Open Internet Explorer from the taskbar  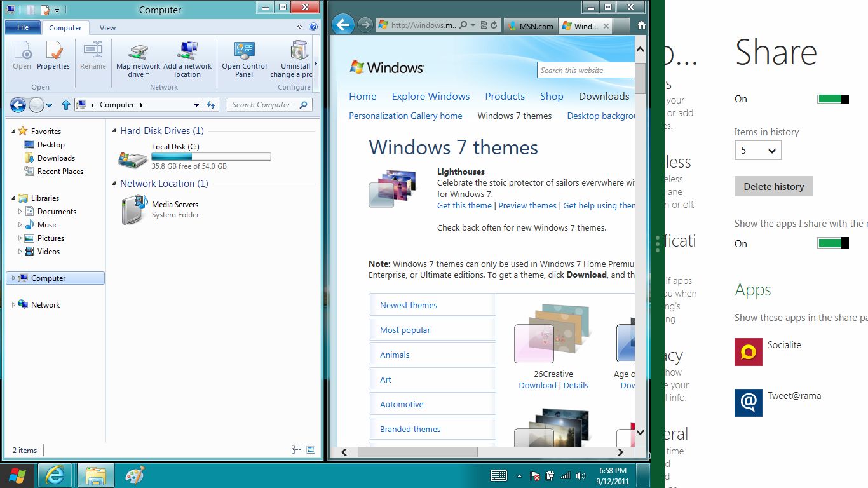click(x=55, y=475)
